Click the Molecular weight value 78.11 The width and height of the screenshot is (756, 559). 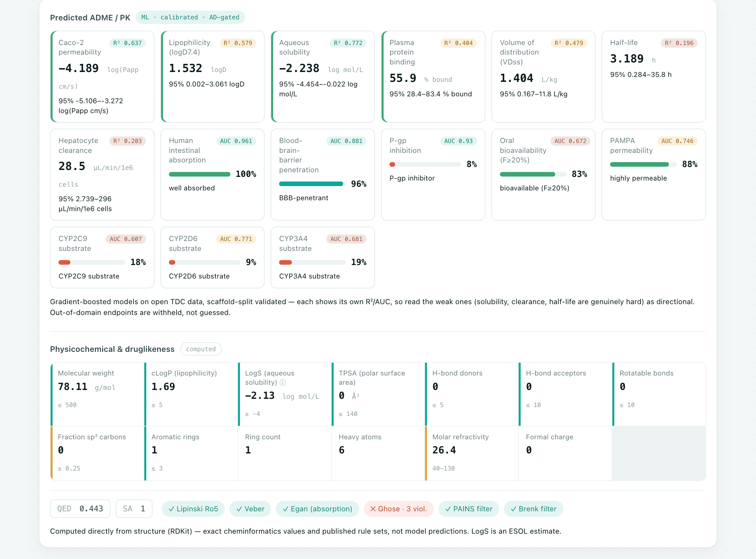point(73,387)
